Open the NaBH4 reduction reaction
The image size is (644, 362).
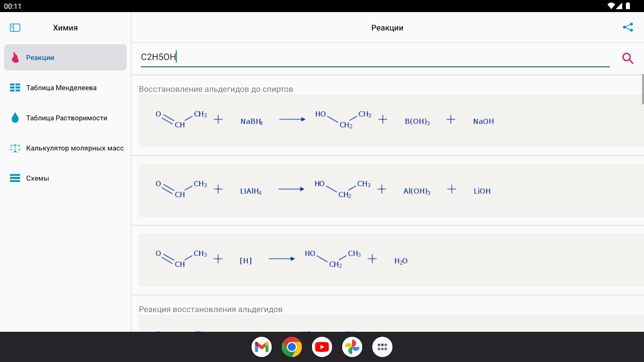(390, 121)
